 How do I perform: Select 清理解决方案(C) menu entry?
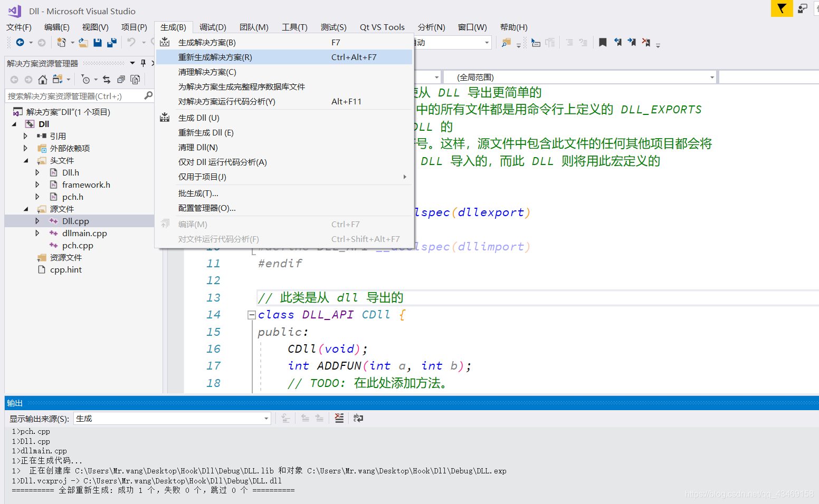(284, 72)
